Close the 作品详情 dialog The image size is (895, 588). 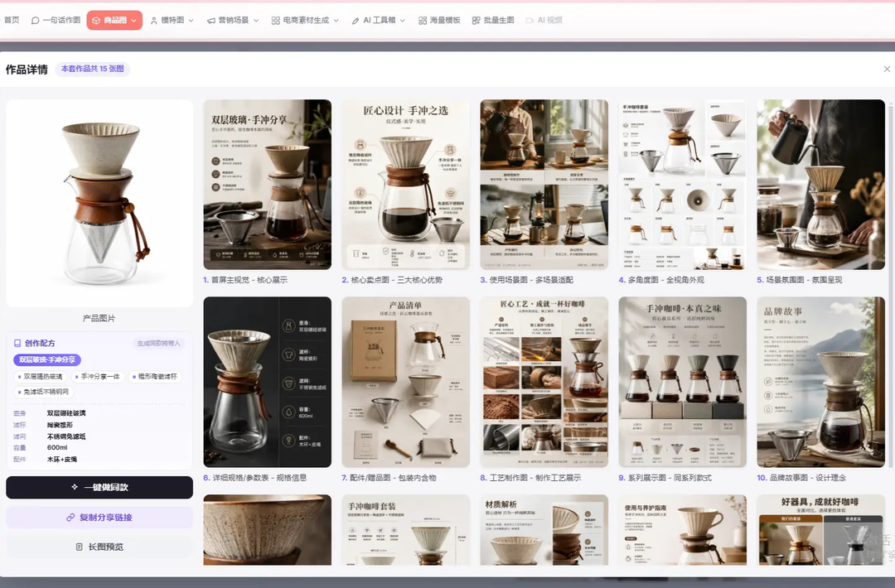[887, 69]
